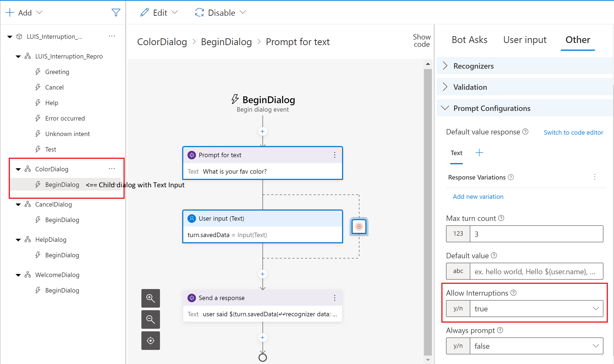Screen dimensions: 614x364
Task: Click the red error icon beside User input
Action: 359,226
